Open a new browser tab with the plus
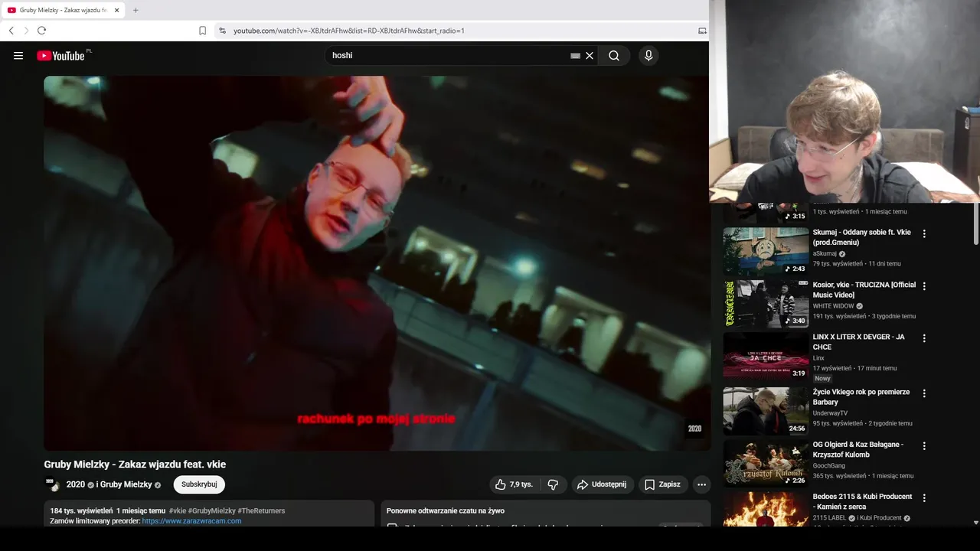Screen dimensions: 980x551 click(136, 10)
